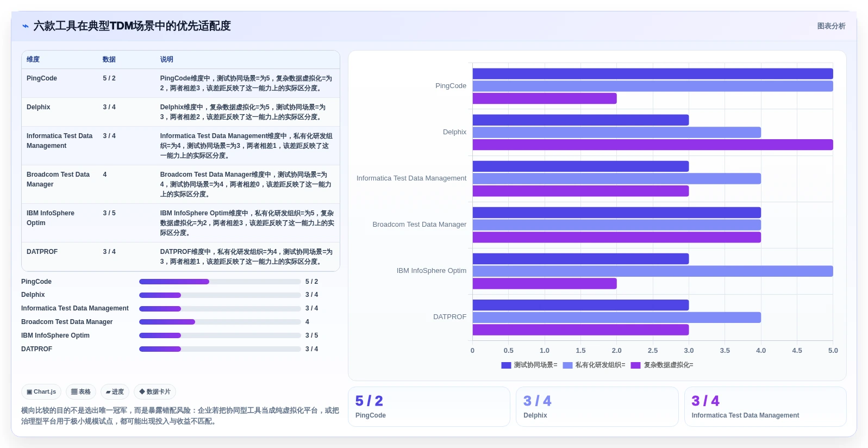Toggle the 复杂数据虚拟化 legend swatch

click(635, 365)
